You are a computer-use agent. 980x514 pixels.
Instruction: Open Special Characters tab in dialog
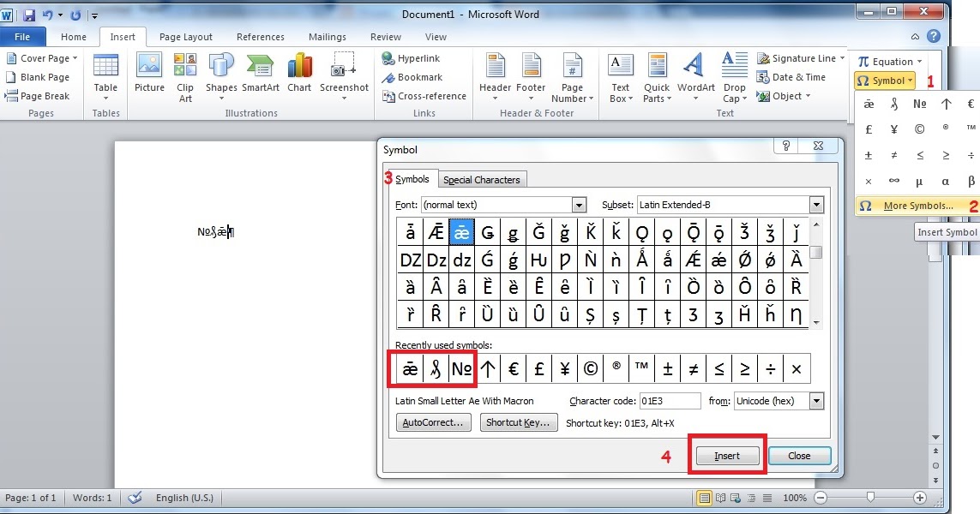coord(481,180)
